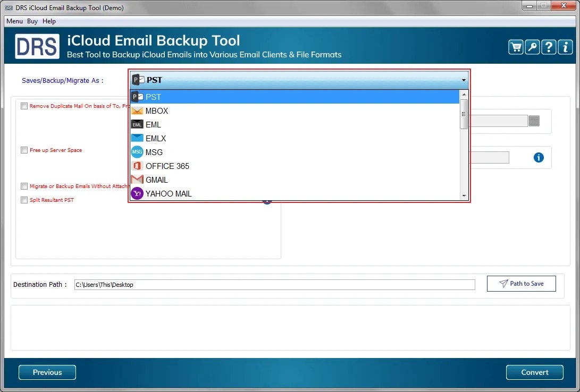Click the Office 365 logo icon
Screen dimensions: 580x392
[137, 166]
